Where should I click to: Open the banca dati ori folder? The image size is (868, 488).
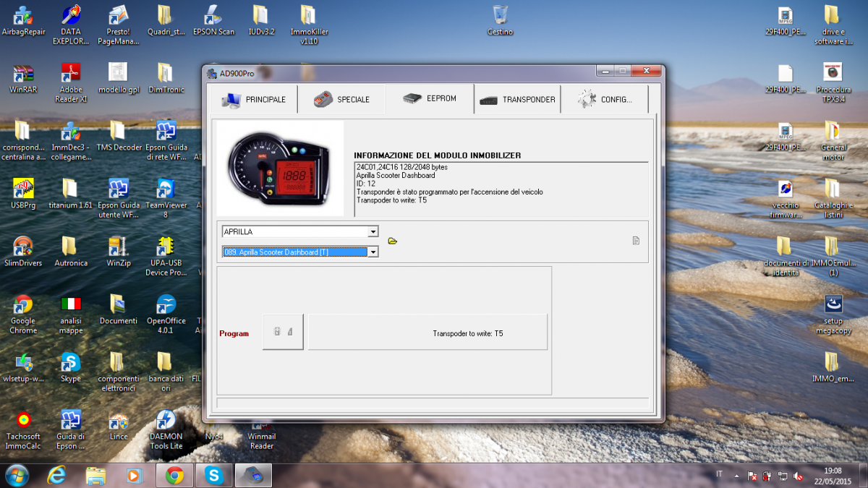point(166,372)
